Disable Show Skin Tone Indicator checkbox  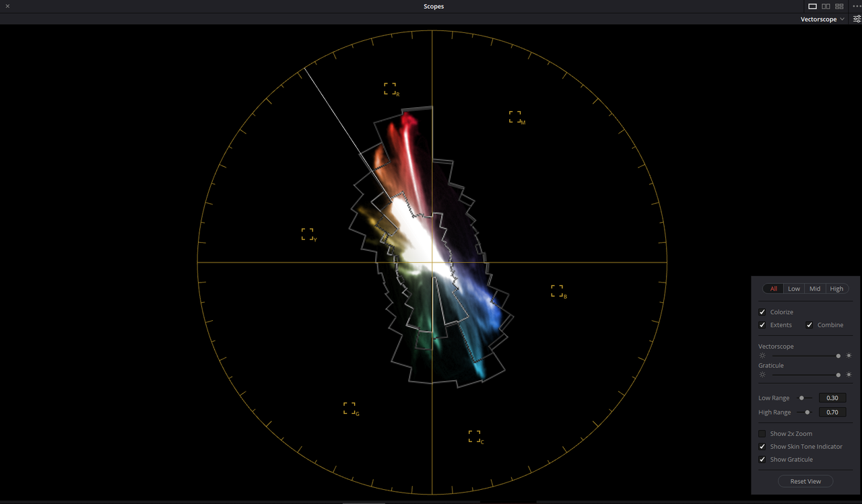click(762, 447)
